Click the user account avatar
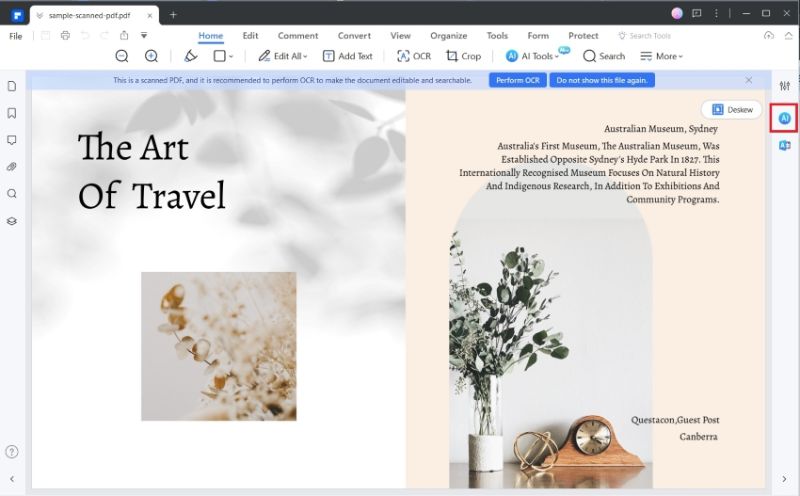Viewport: 800px width, 496px height. pos(677,14)
